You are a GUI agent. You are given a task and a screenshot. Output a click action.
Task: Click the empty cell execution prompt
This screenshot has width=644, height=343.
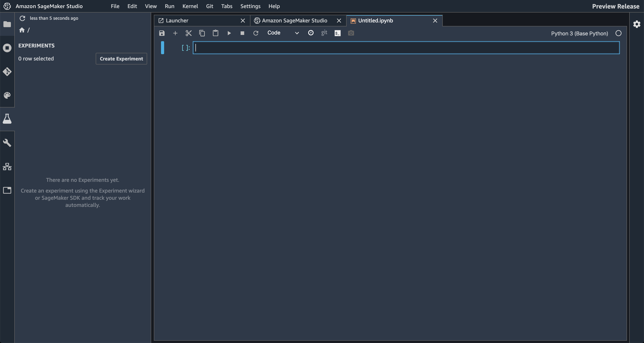click(x=186, y=48)
